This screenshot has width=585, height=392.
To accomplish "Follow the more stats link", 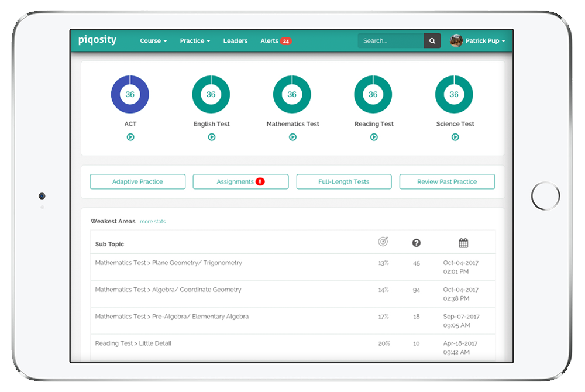I will click(153, 222).
